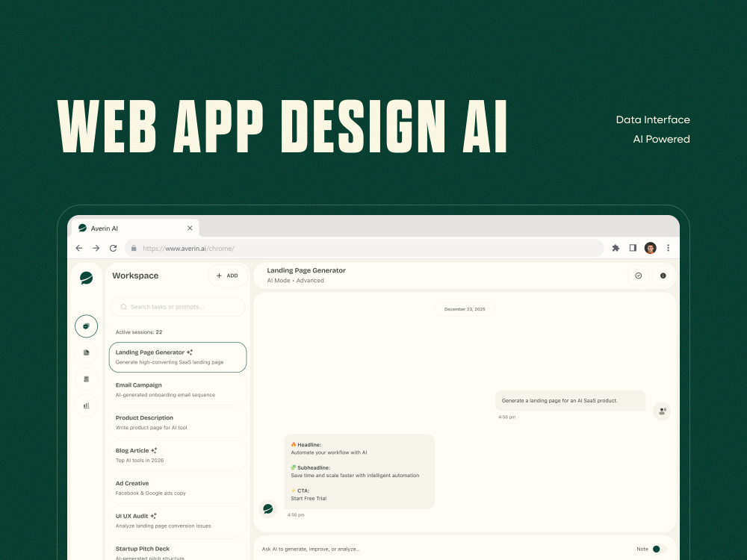The height and width of the screenshot is (560, 747).
Task: Open the chat sessions sidebar icon
Action: (86, 326)
